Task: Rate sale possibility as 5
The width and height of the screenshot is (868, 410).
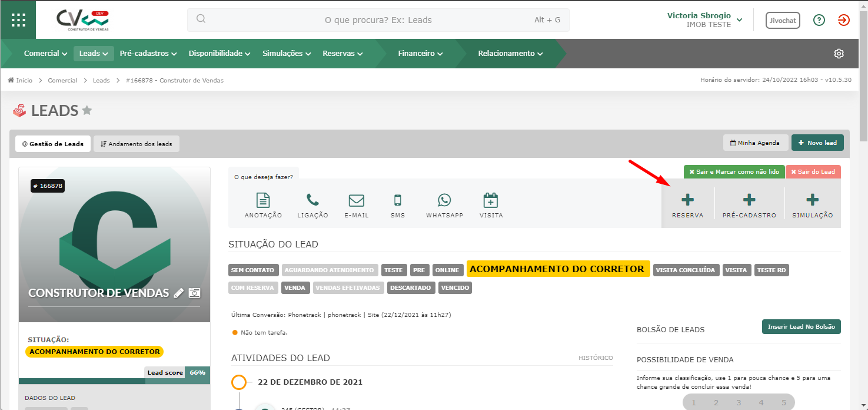Action: tap(784, 403)
